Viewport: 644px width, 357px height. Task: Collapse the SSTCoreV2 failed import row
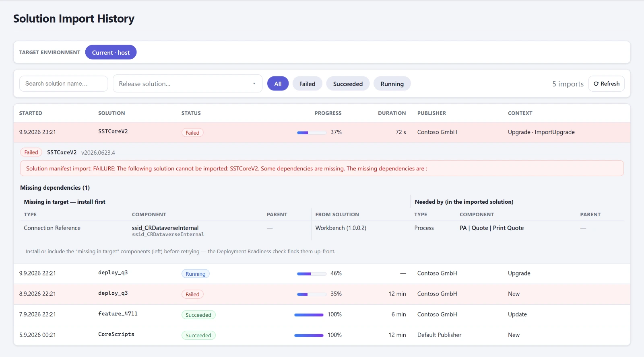click(x=322, y=132)
